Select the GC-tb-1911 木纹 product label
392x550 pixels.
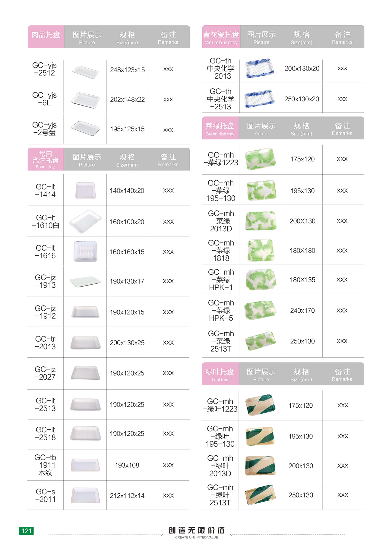(x=45, y=465)
